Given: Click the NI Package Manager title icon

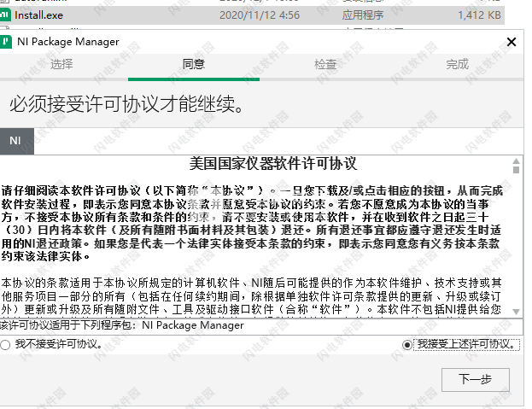Looking at the screenshot, I should pos(5,42).
